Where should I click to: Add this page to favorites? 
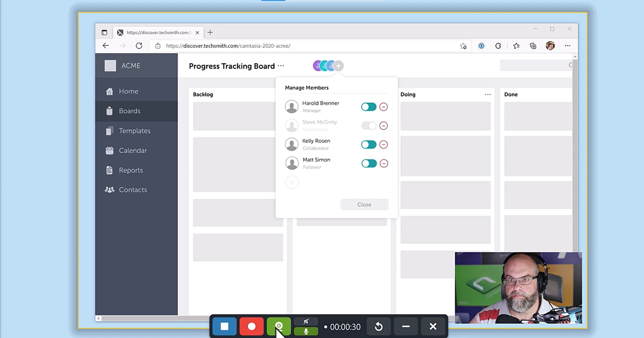point(463,46)
